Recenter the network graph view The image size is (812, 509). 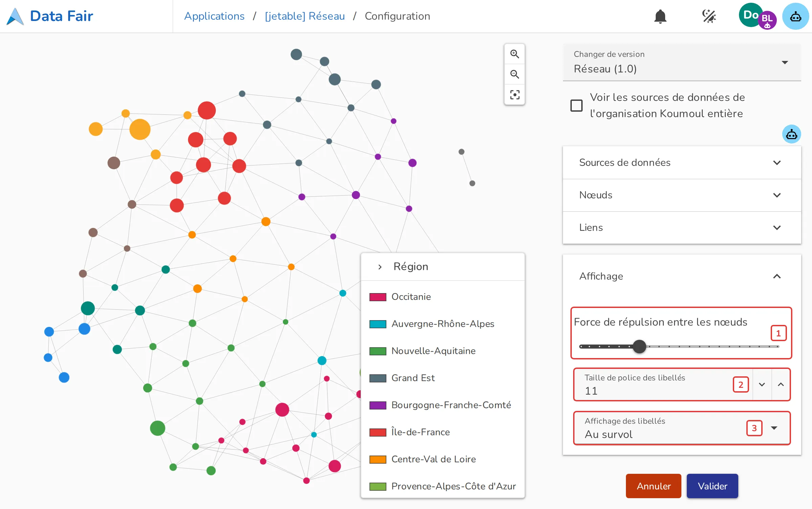coord(515,94)
